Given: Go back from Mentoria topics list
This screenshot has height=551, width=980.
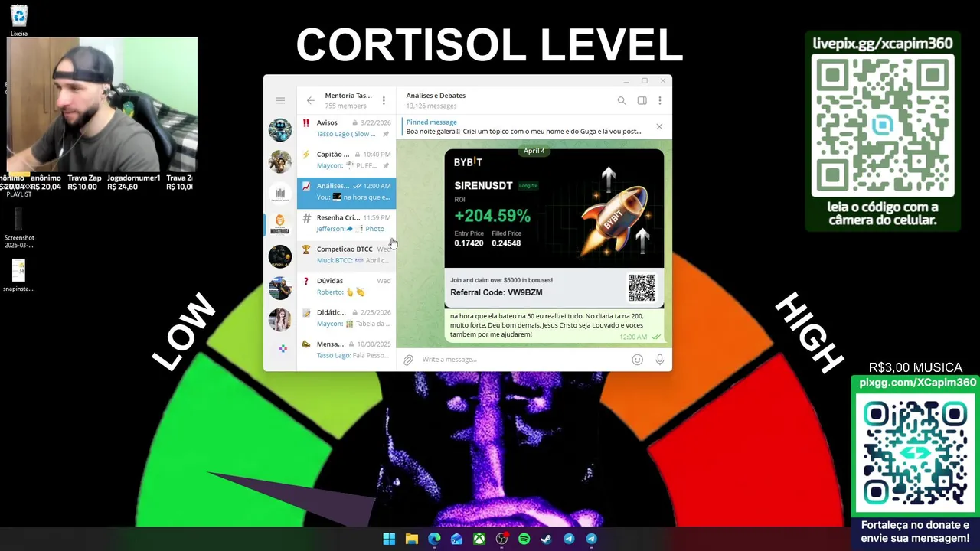Looking at the screenshot, I should [311, 100].
